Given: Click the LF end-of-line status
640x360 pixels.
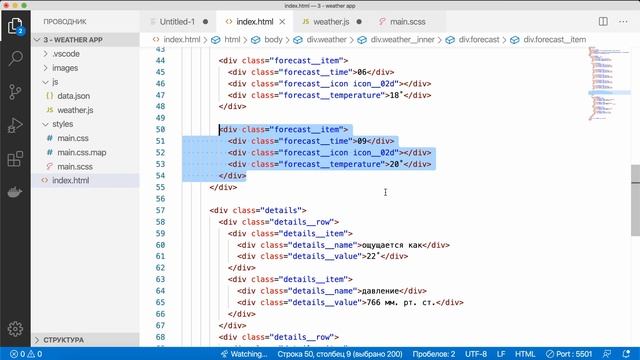Looking at the screenshot, I should (x=501, y=354).
